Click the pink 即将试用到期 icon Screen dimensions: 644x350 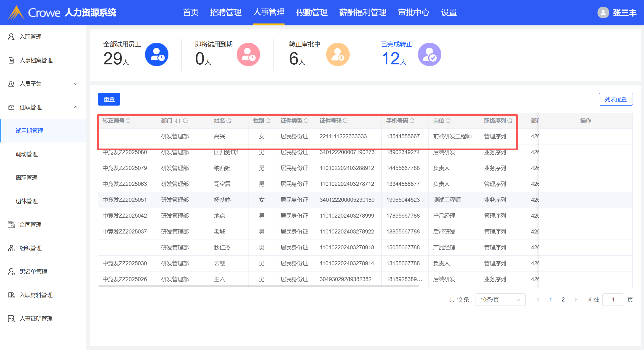point(248,55)
